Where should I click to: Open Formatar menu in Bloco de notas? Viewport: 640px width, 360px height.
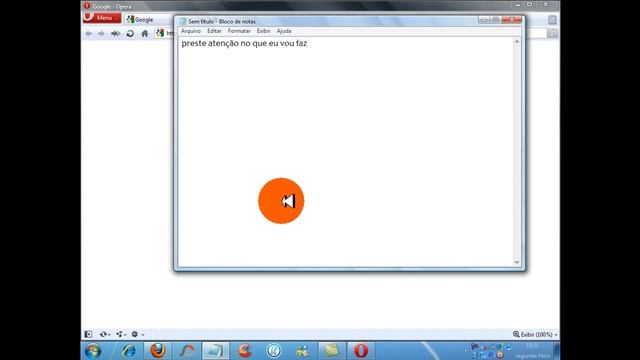[x=239, y=31]
